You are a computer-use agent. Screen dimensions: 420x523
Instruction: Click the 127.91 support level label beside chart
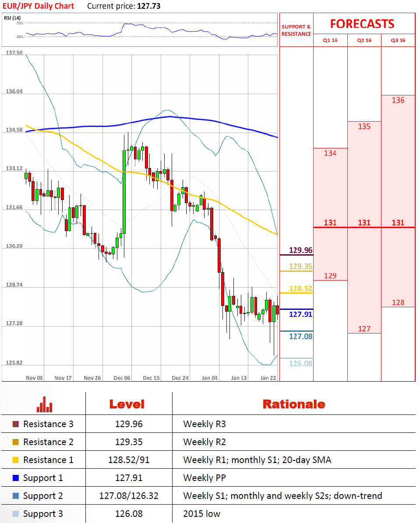point(300,314)
